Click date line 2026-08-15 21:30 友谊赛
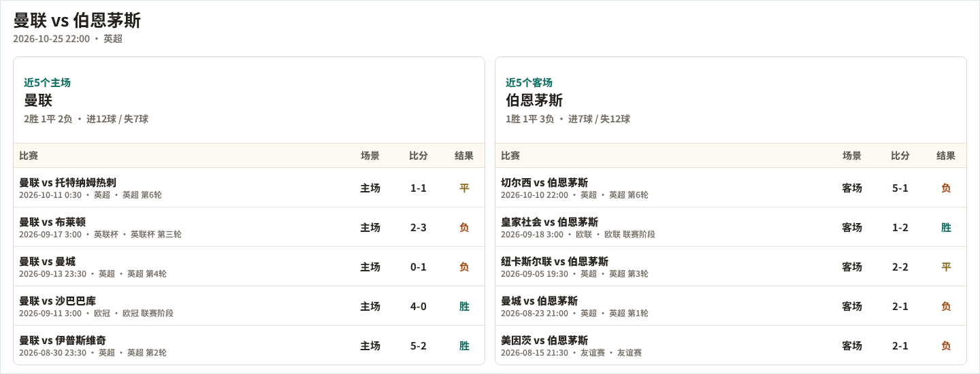This screenshot has width=980, height=374. [571, 353]
